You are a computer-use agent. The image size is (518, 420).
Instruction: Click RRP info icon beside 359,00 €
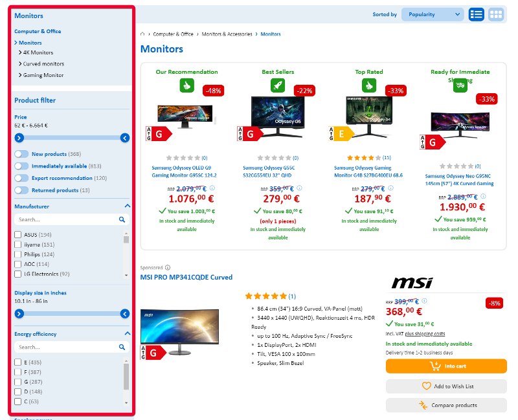tap(299, 188)
